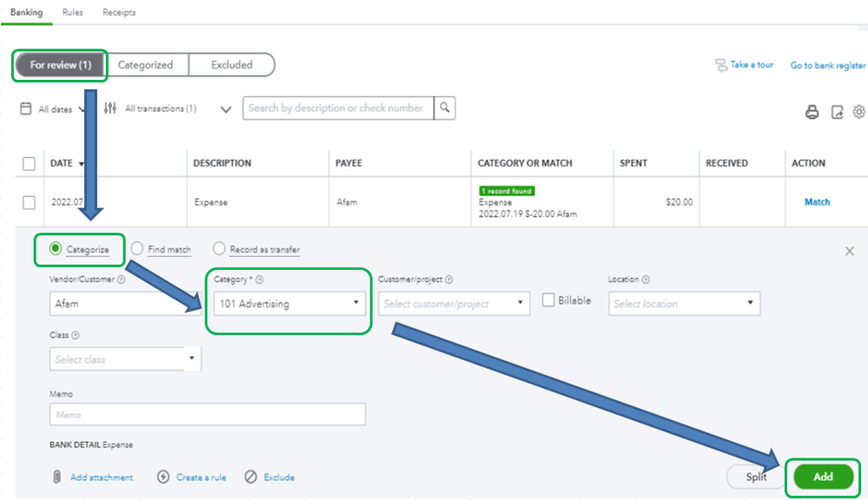Click the export icon beside the printer
The width and height of the screenshot is (868, 500).
837,112
